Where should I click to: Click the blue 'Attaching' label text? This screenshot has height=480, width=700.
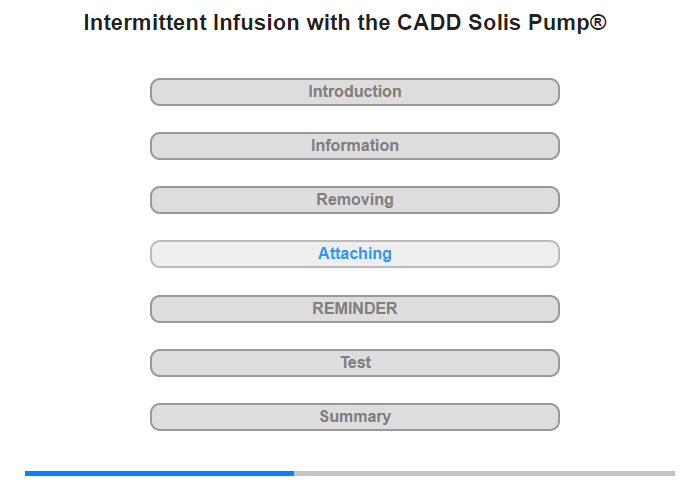click(x=354, y=254)
